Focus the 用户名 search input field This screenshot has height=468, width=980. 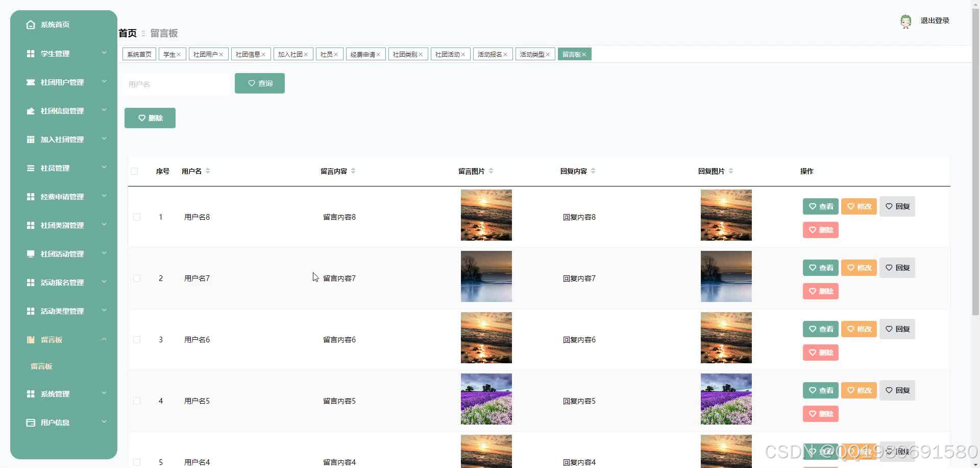tap(176, 84)
